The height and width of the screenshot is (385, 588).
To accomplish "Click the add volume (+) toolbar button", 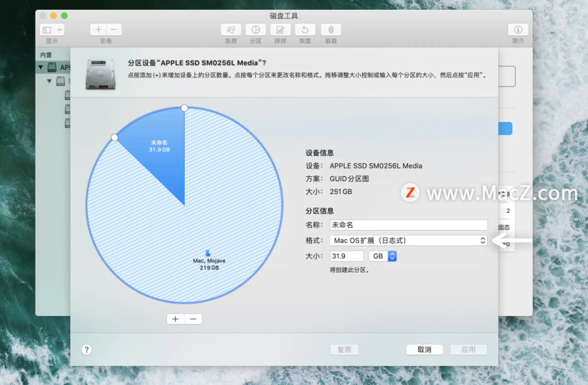I will point(98,30).
